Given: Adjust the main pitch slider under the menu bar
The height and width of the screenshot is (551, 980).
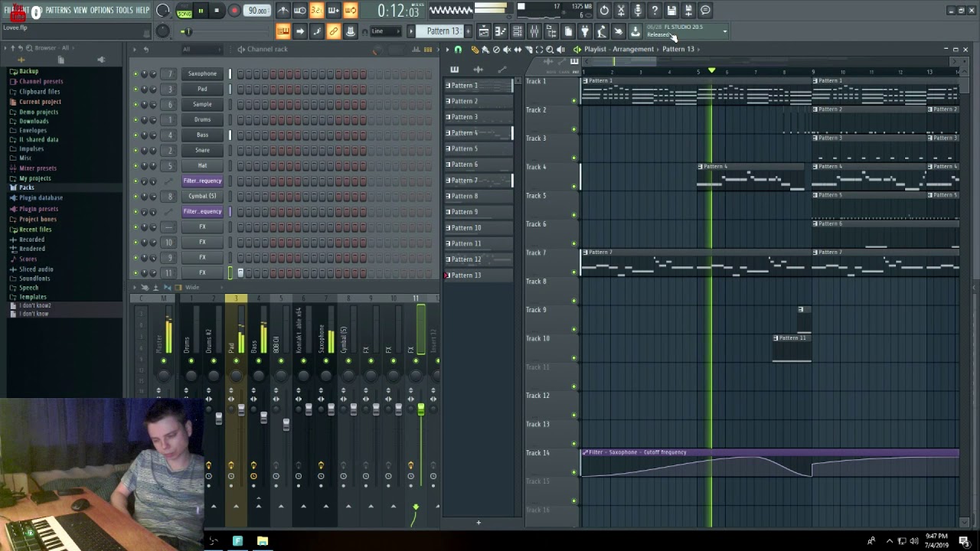Looking at the screenshot, I should (187, 31).
